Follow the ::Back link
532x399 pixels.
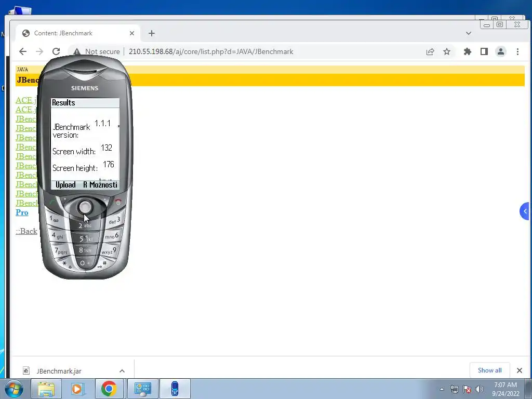point(26,231)
